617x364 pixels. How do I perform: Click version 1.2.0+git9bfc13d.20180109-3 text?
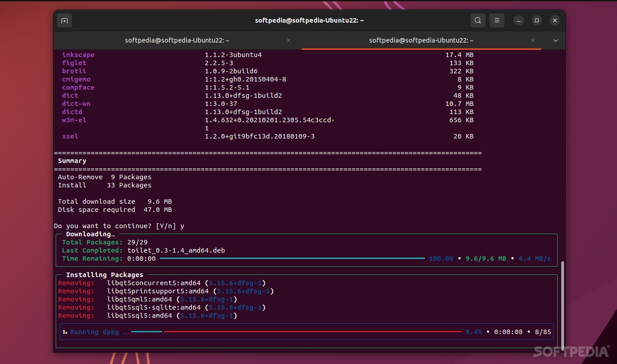[260, 136]
